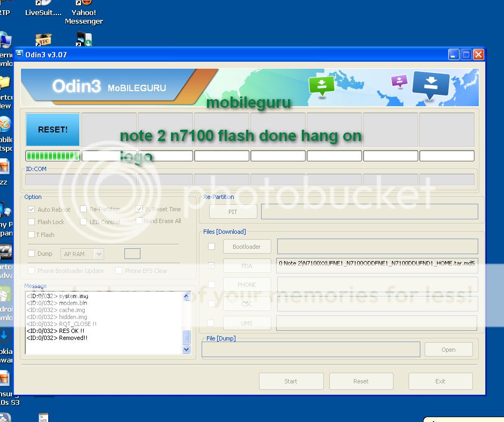The image size is (504, 422).
Task: Click the Odin3 title bar app icon
Action: coord(19,54)
